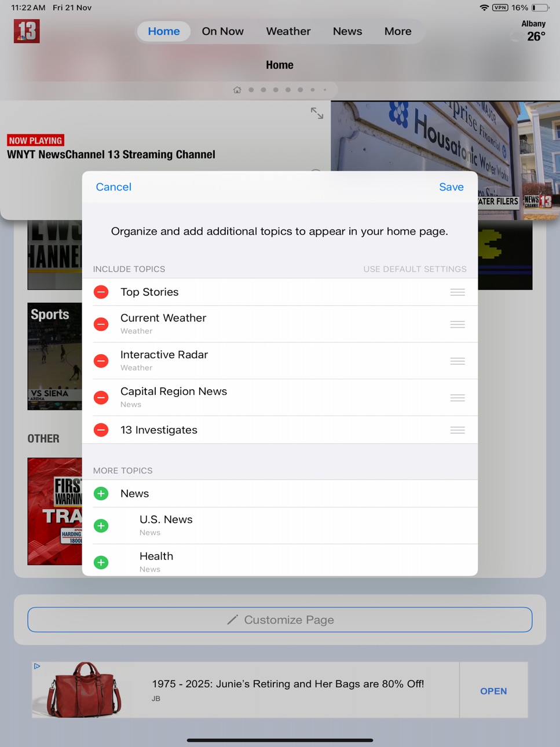Open the handbag advertisement

pos(493,691)
